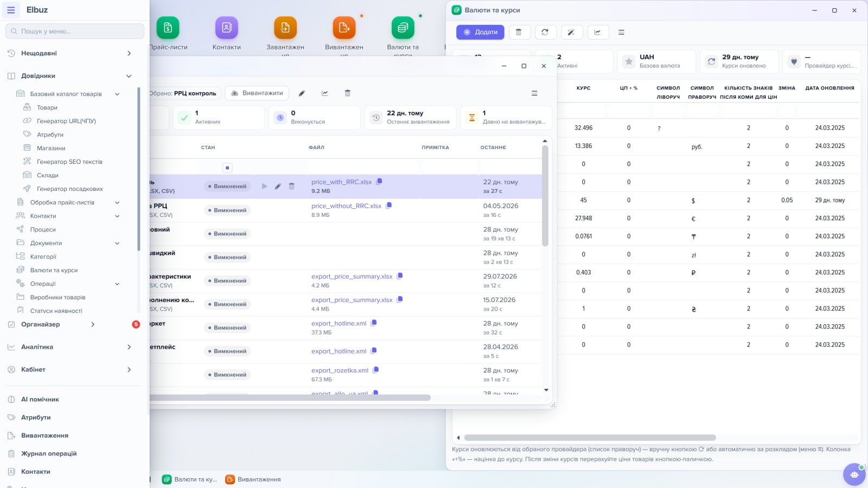Expand the Нещодавні section
Screen dimensions: 868x488
coord(129,53)
